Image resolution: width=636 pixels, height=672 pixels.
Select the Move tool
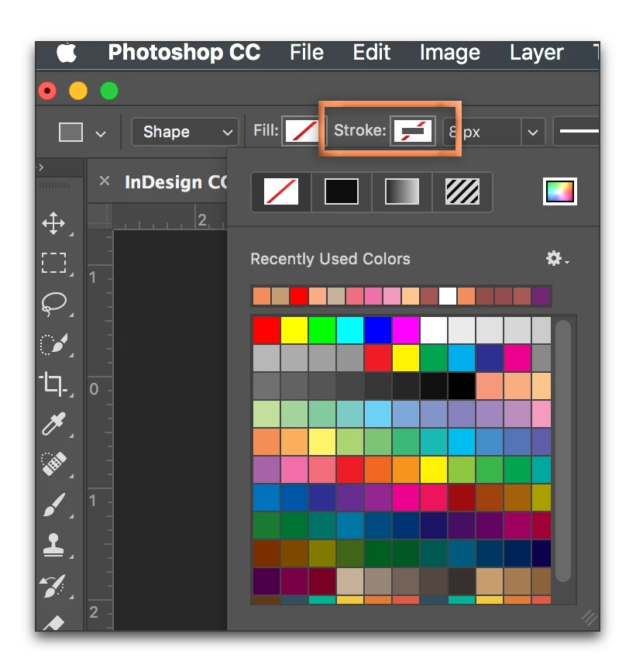(53, 223)
